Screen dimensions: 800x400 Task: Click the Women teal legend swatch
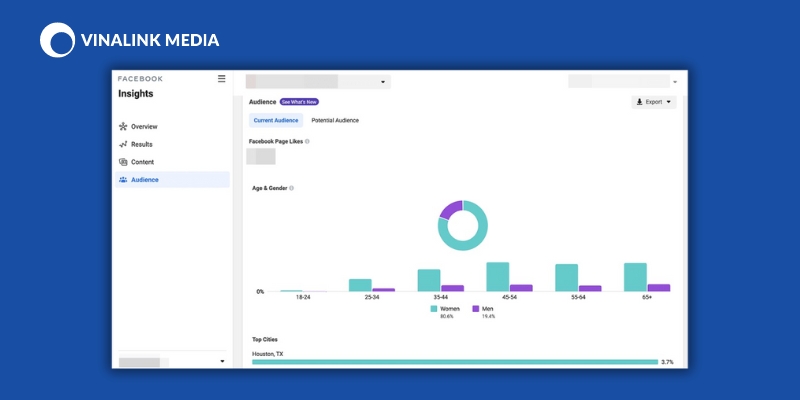[x=434, y=309]
